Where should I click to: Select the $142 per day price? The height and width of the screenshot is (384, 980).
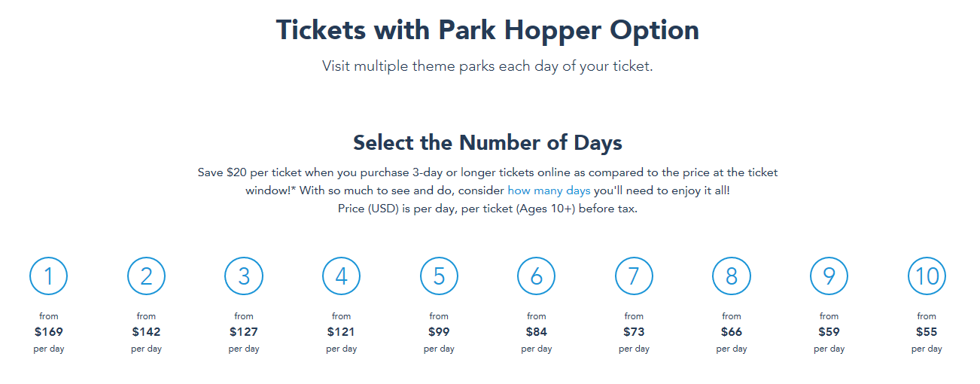click(146, 331)
